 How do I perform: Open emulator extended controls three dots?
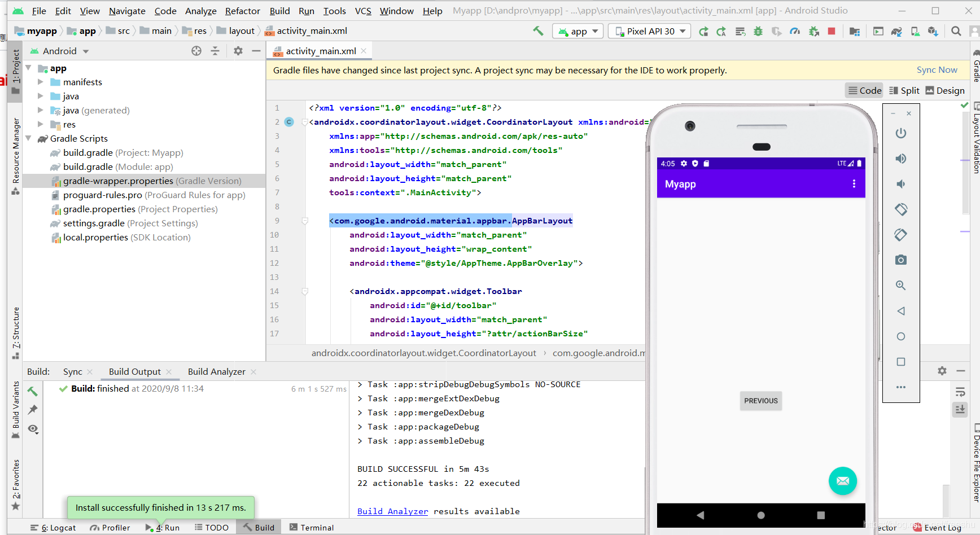click(x=901, y=387)
